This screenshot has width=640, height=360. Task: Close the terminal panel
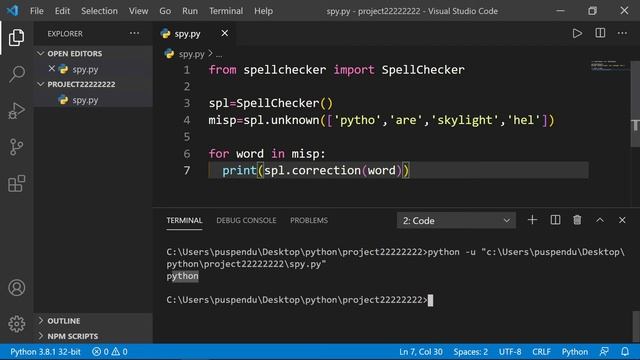622,220
